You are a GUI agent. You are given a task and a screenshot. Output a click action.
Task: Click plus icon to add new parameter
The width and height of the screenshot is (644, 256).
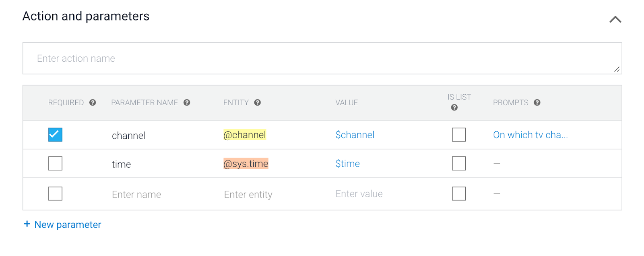[x=27, y=224]
